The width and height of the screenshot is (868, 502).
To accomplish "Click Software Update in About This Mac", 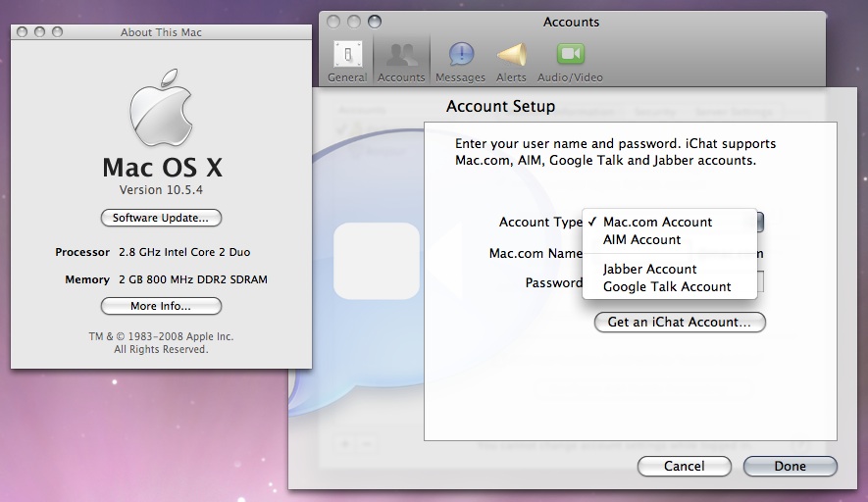I will (x=161, y=218).
